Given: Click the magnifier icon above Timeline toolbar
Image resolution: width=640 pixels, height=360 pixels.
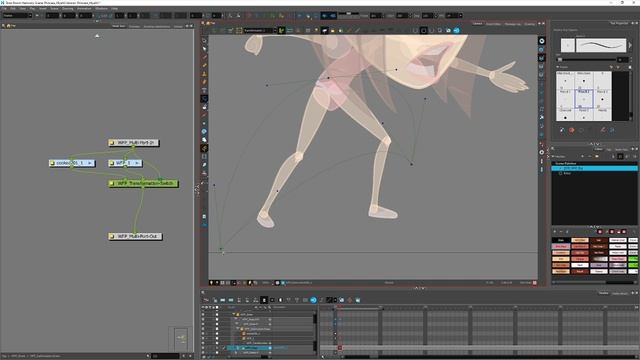Looking at the screenshot, I should coord(203,293).
